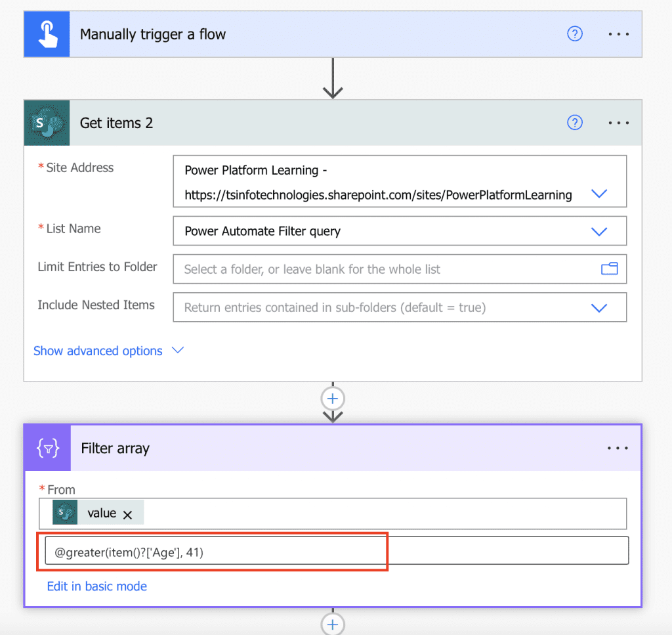The image size is (672, 635).
Task: Click the Filter array header title
Action: tap(115, 449)
